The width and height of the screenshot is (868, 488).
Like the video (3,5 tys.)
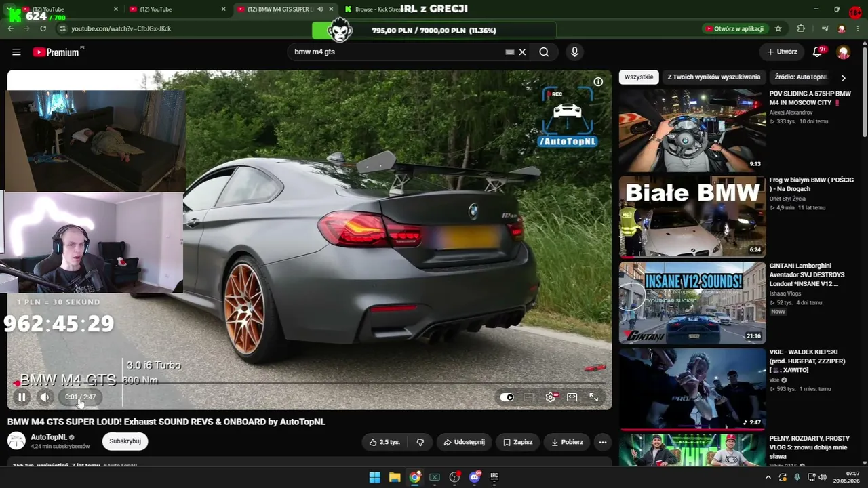pyautogui.click(x=384, y=442)
